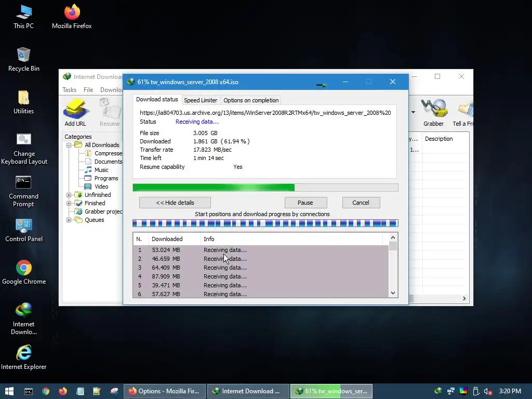
Task: Open Internet Download Manager desktop shortcut
Action: [24, 318]
